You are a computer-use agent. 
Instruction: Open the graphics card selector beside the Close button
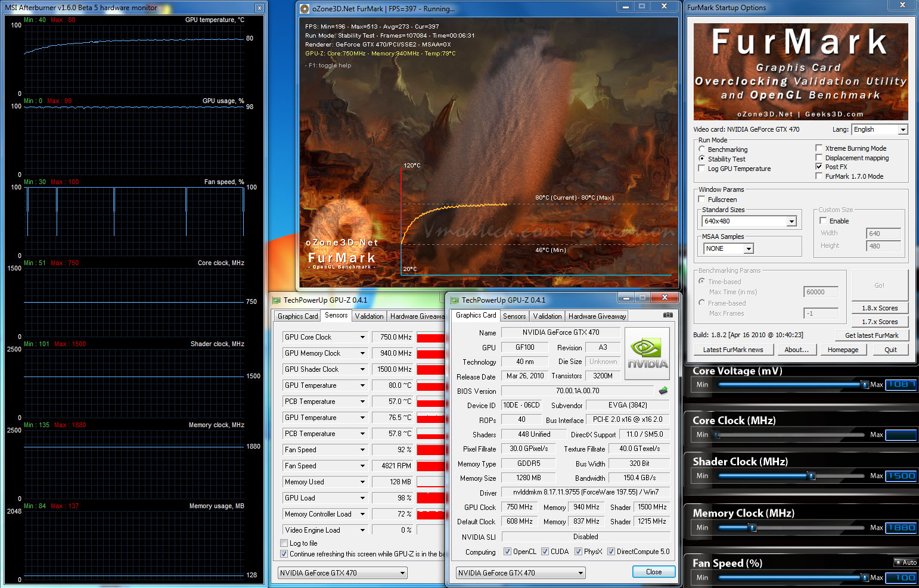[521, 573]
